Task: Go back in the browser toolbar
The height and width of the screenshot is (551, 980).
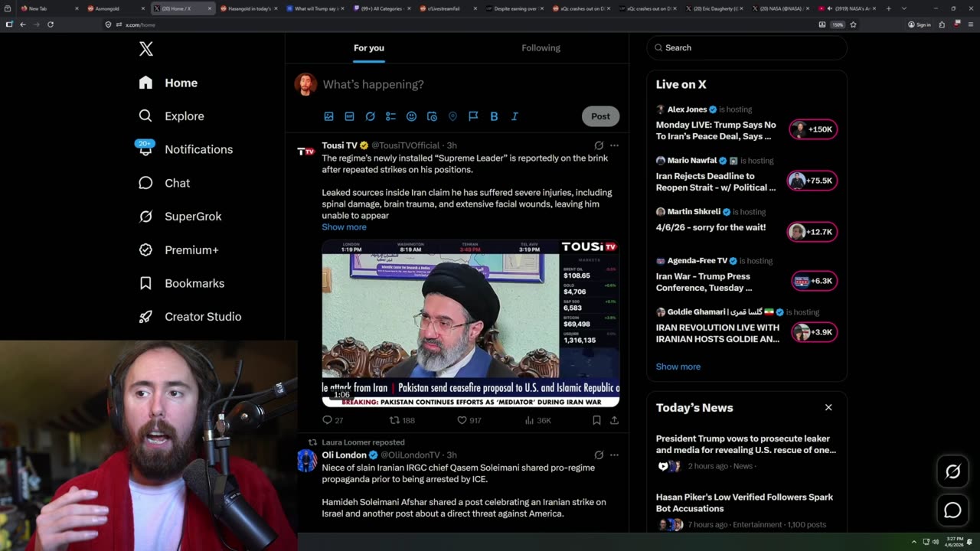Action: click(x=23, y=24)
